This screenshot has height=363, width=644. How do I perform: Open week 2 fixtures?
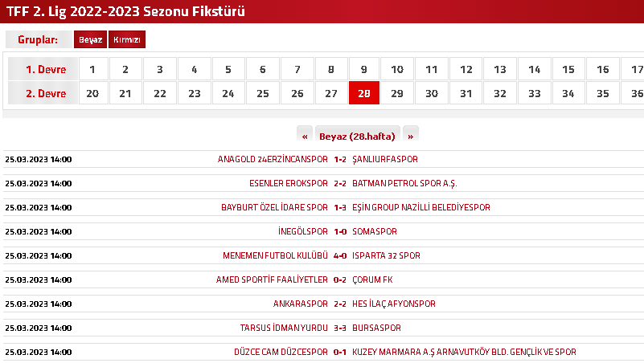125,69
